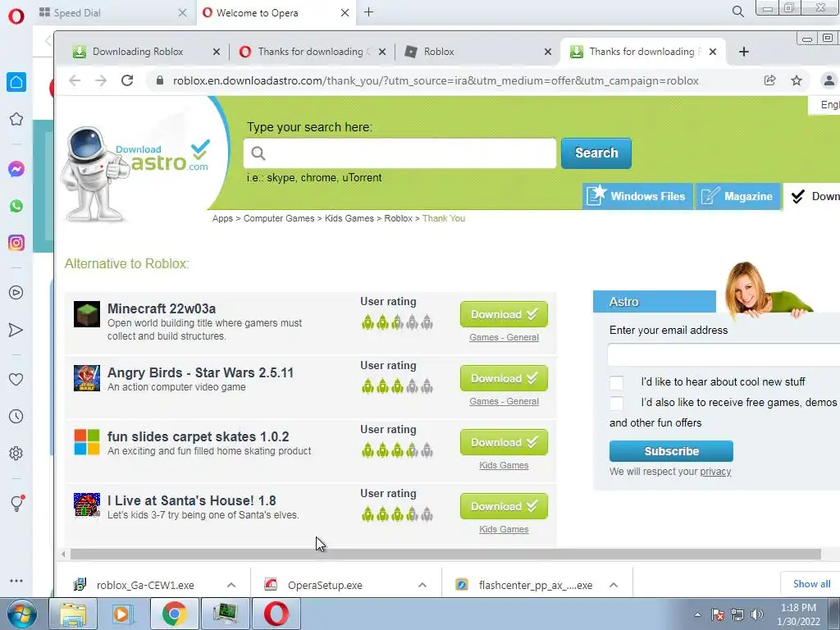Image resolution: width=840 pixels, height=630 pixels.
Task: Open heart icon in Opera sidebar
Action: pyautogui.click(x=16, y=379)
